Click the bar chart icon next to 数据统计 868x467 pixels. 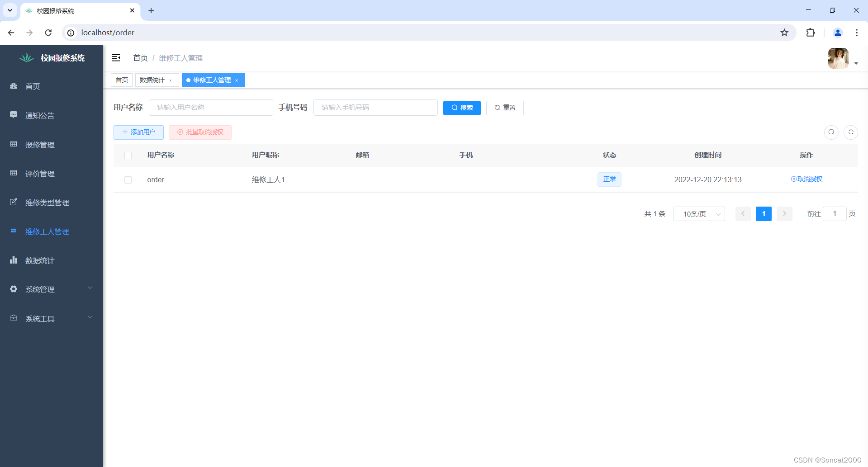(x=14, y=260)
